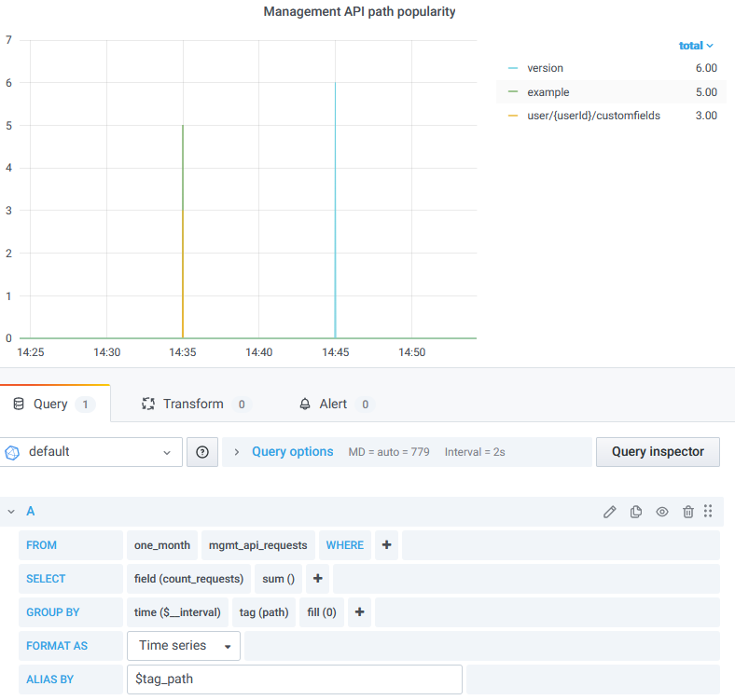
Task: Switch to the Alert tab
Action: click(332, 404)
